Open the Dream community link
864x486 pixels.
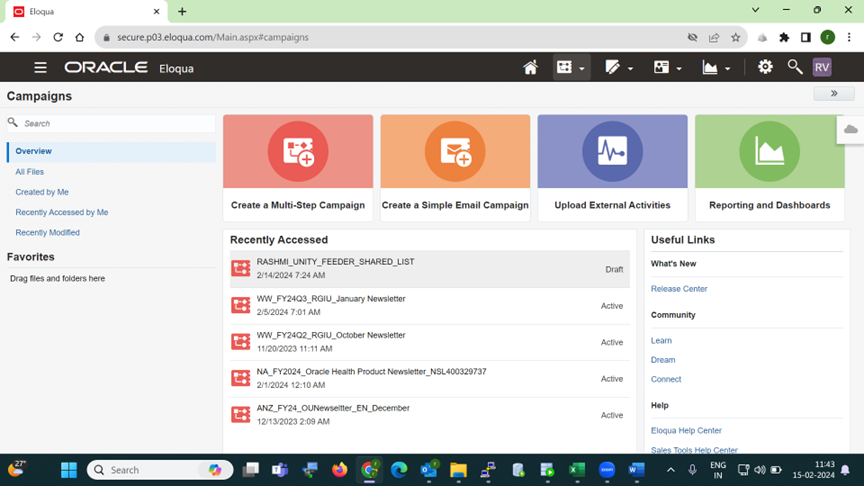pos(663,360)
